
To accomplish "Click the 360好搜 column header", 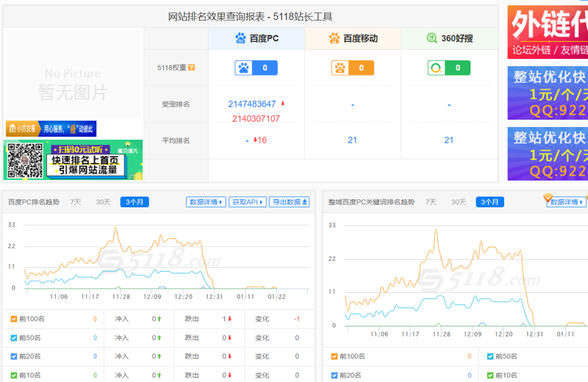I will click(449, 38).
